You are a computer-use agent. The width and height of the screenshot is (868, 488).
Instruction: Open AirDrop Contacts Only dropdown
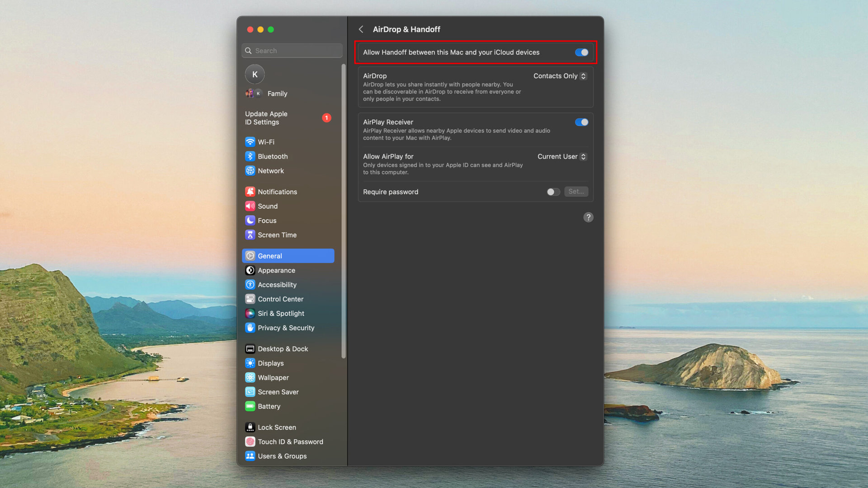tap(560, 76)
